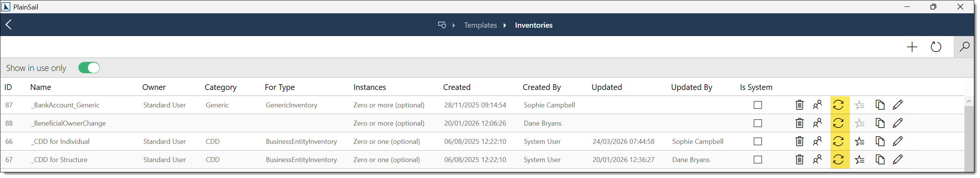This screenshot has width=980, height=178.
Task: Open search with the magnifier icon
Action: 964,47
